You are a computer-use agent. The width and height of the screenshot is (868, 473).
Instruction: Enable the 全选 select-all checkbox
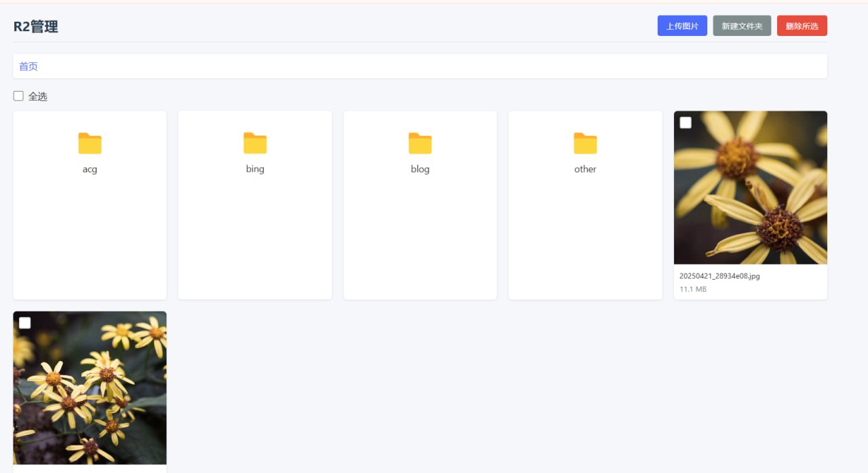[x=18, y=95]
